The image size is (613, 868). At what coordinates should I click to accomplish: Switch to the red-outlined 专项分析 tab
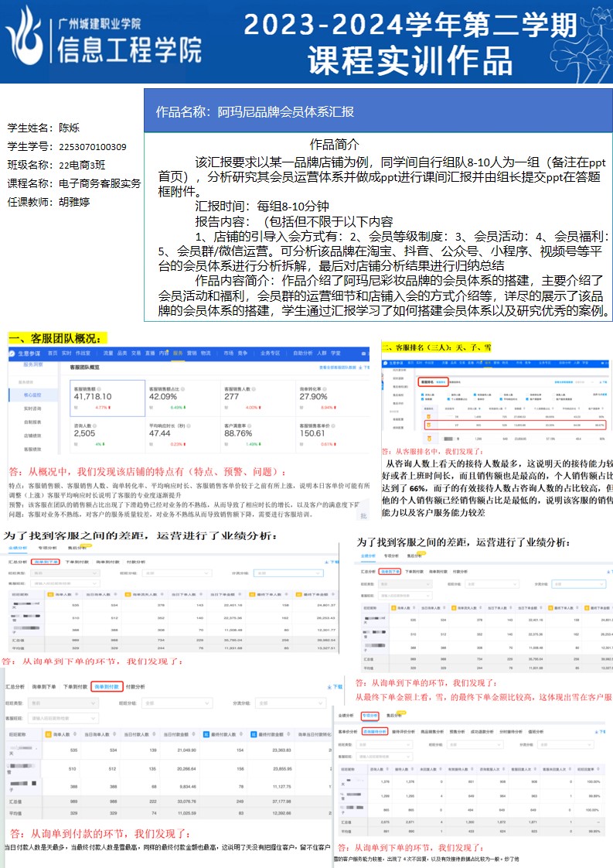(370, 716)
